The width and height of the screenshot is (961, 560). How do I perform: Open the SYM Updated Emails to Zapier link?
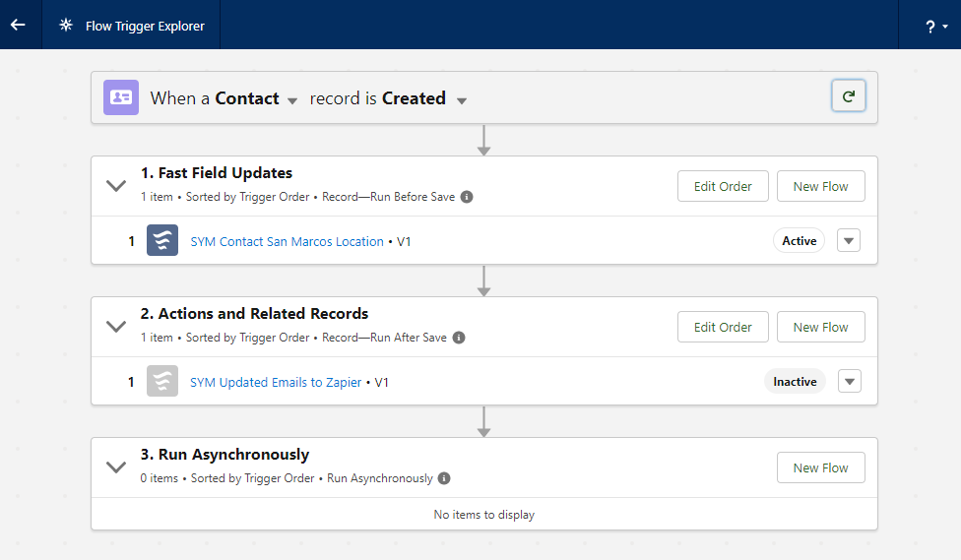click(x=276, y=382)
